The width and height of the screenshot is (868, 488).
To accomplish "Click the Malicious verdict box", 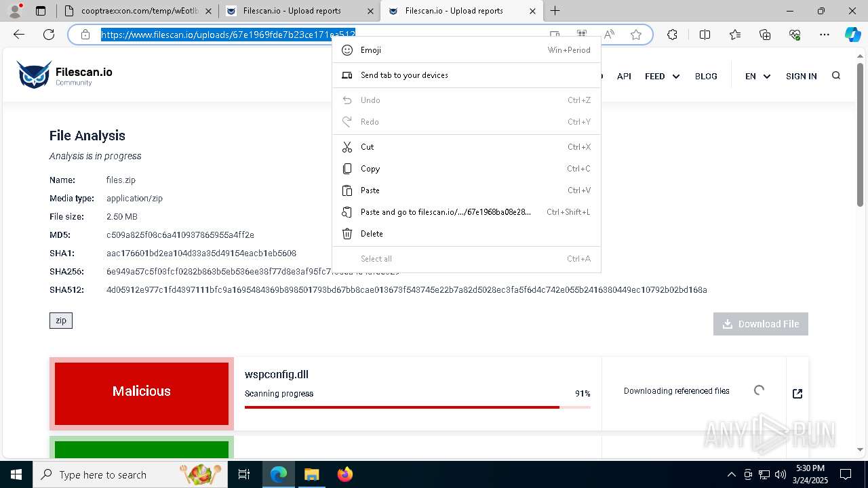I will click(x=142, y=394).
